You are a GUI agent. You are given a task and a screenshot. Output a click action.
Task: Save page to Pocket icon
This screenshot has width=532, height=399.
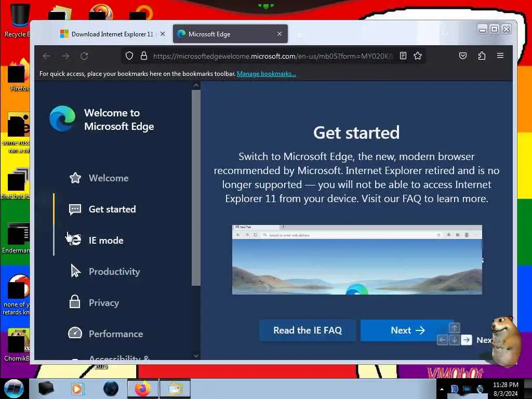[x=463, y=56]
